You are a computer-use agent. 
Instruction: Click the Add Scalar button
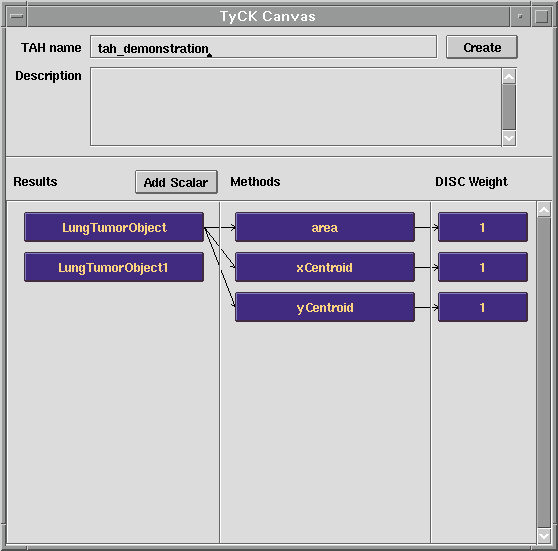point(176,182)
